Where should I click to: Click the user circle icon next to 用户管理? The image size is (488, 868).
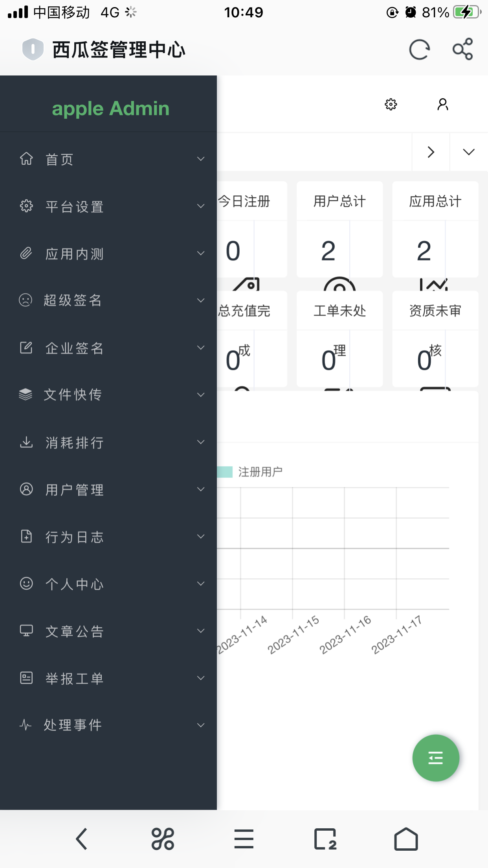click(x=26, y=489)
